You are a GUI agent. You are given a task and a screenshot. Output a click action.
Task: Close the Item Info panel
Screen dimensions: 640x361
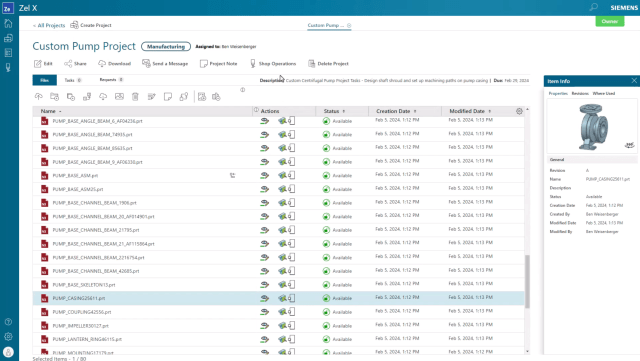634,81
